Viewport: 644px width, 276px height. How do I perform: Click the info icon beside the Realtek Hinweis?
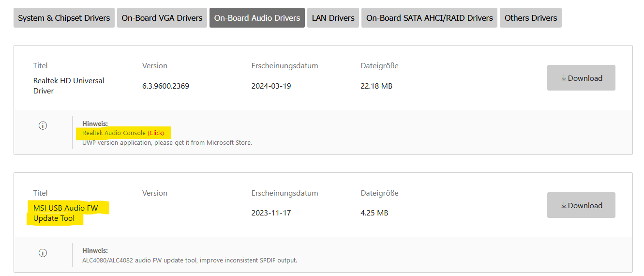point(43,125)
